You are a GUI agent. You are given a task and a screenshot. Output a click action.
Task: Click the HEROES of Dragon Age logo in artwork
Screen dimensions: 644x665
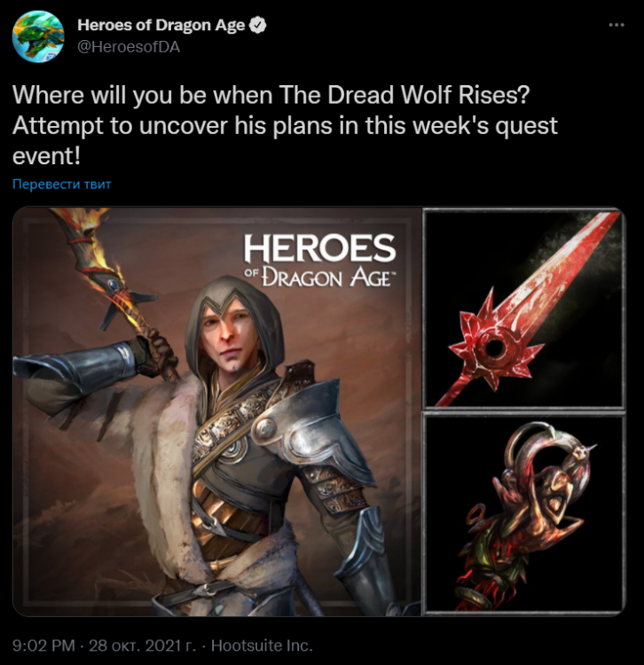pos(320,261)
